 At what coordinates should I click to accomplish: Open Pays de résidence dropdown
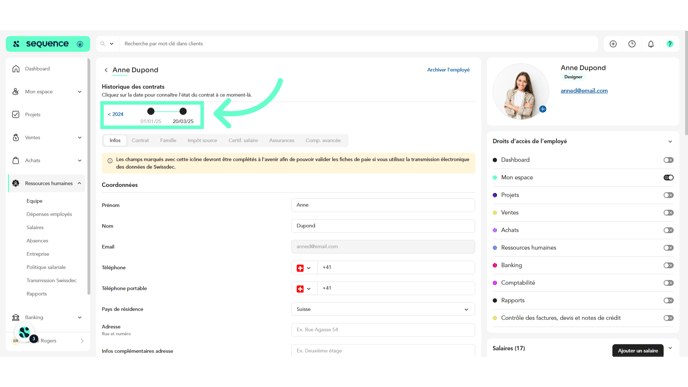click(383, 309)
